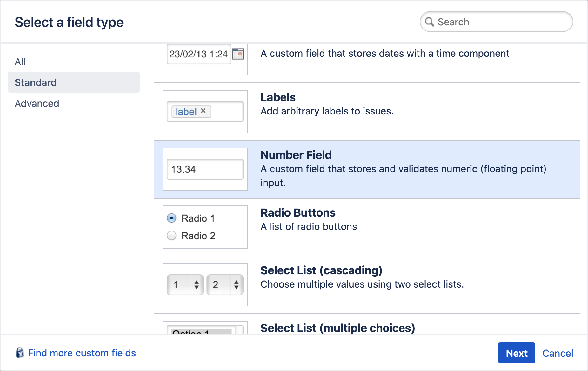
Task: Switch to the Advanced field category
Action: point(37,103)
